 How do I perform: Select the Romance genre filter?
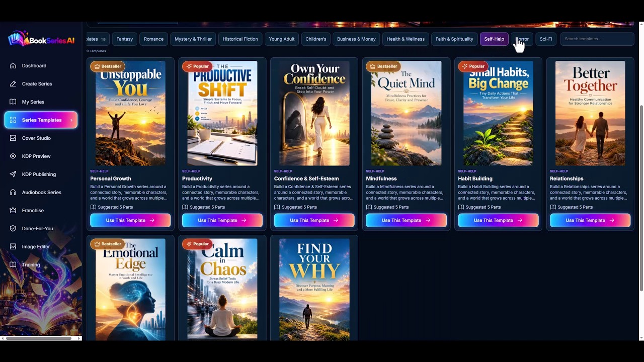[153, 39]
